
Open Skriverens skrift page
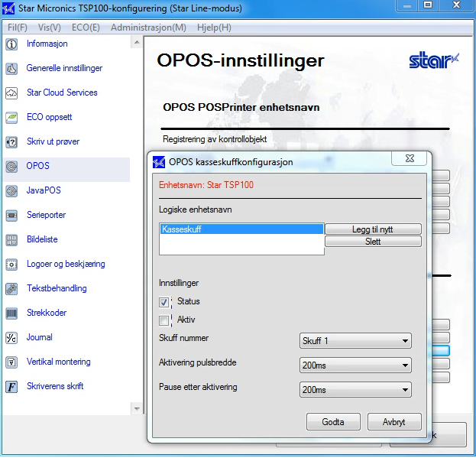(55, 386)
